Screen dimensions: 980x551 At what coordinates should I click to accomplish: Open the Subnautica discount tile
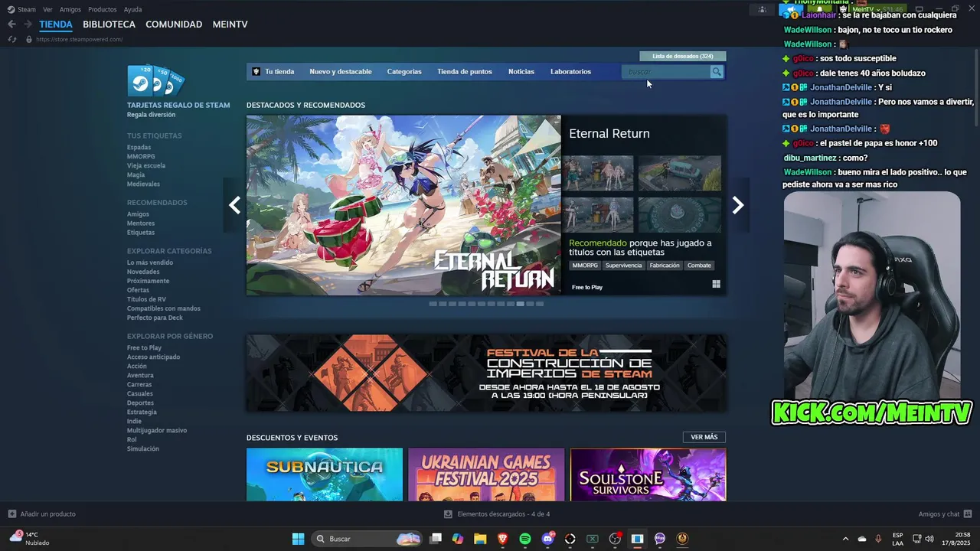tap(325, 474)
